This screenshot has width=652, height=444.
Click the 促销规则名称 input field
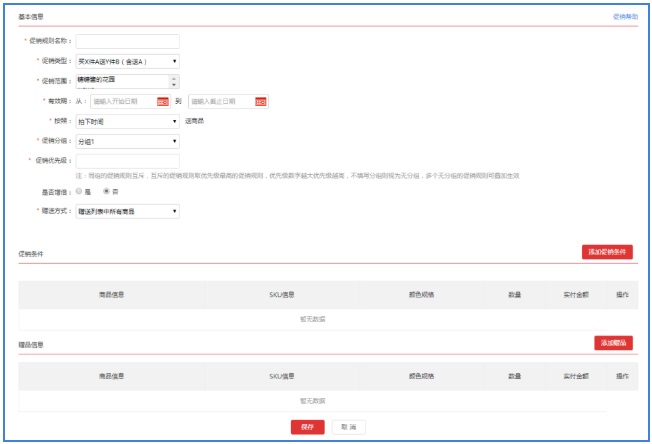tap(128, 41)
